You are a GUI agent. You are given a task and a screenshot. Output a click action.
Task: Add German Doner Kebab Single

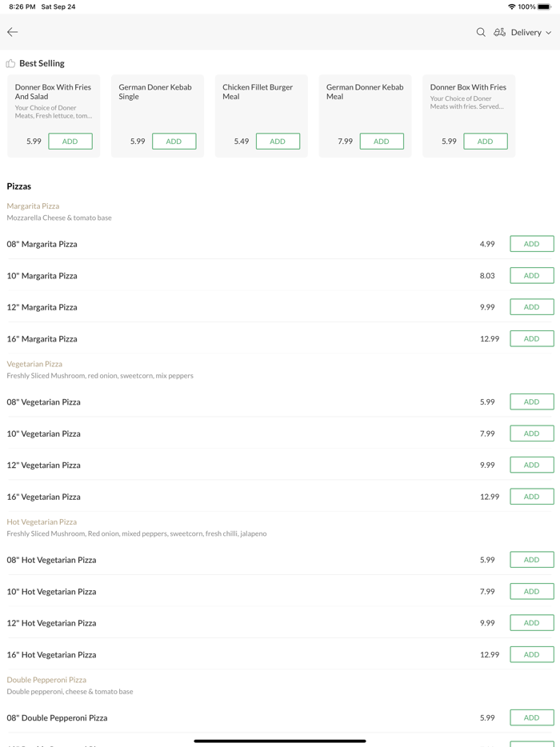click(174, 142)
